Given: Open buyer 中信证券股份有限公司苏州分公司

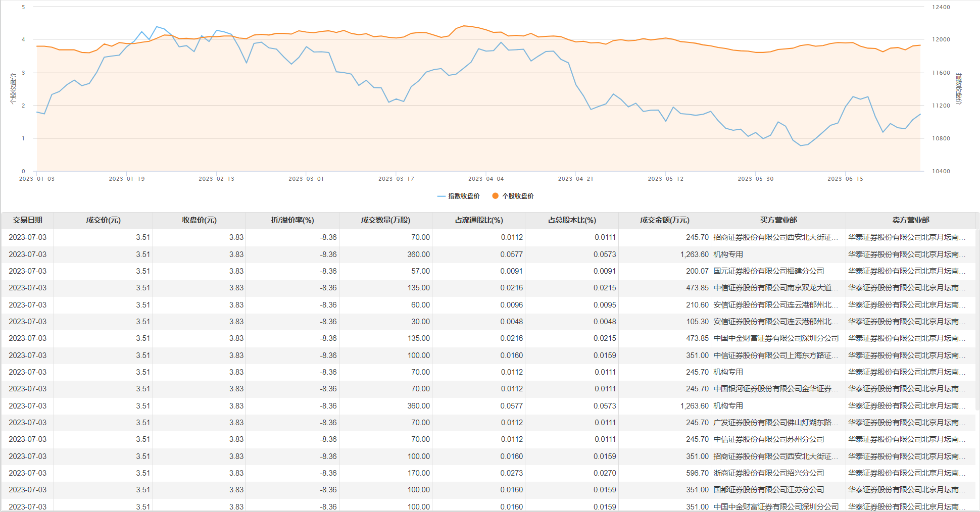Looking at the screenshot, I should pos(768,439).
